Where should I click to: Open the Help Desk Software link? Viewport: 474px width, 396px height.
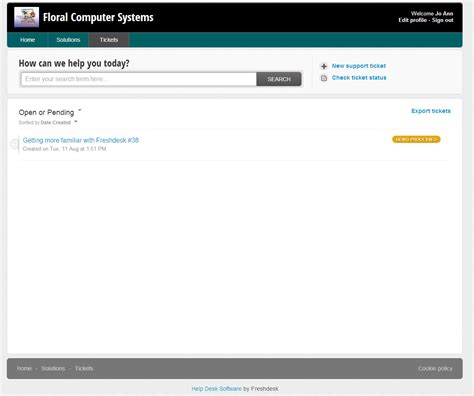point(216,389)
